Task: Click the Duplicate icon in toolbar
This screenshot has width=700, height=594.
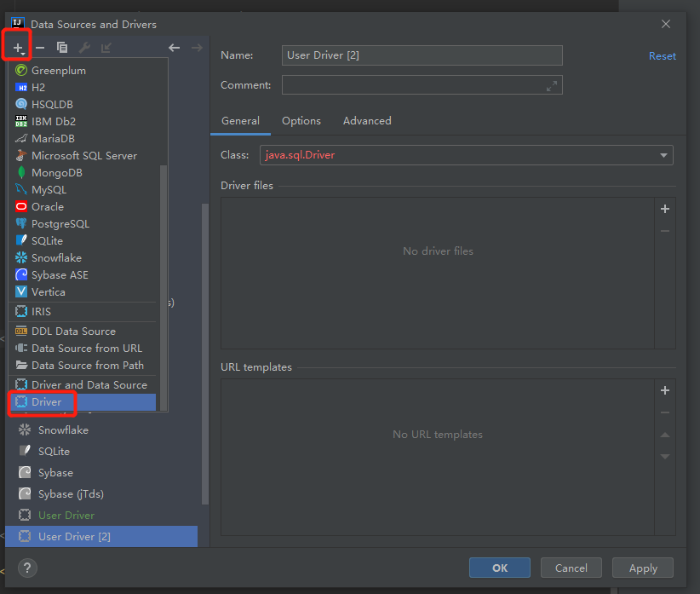Action: tap(62, 48)
